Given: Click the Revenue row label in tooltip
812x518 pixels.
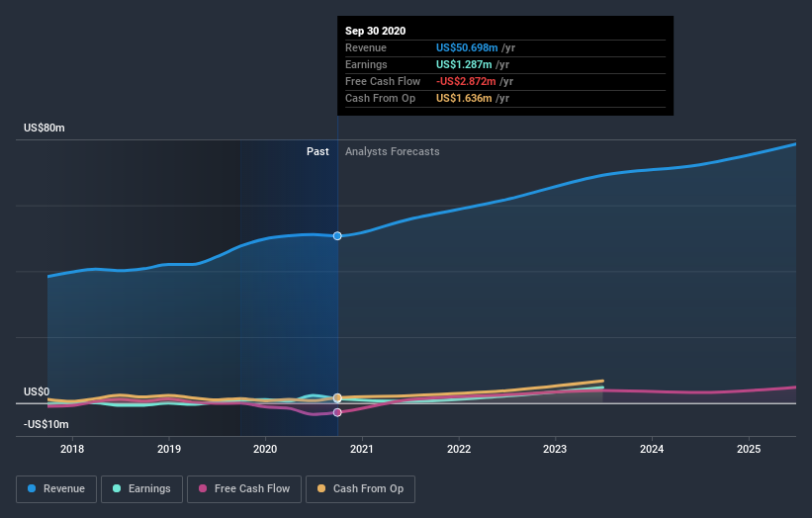Looking at the screenshot, I should [366, 47].
